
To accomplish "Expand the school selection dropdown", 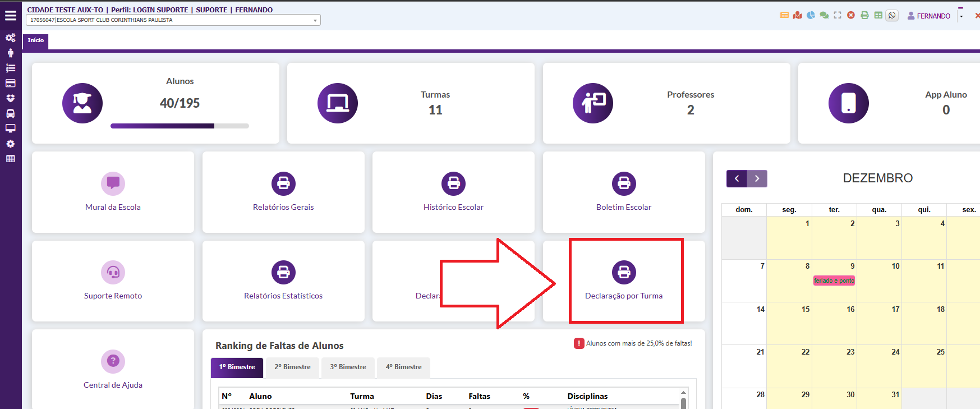I will [x=315, y=21].
